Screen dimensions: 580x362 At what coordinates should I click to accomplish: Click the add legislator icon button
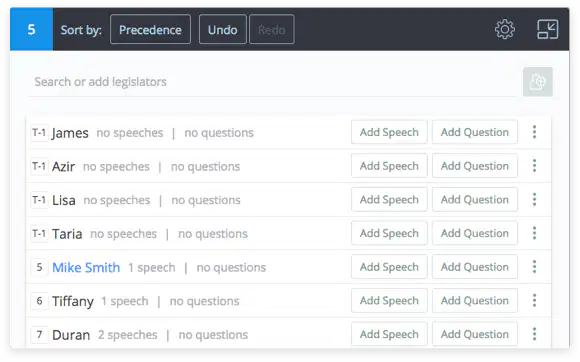538,82
